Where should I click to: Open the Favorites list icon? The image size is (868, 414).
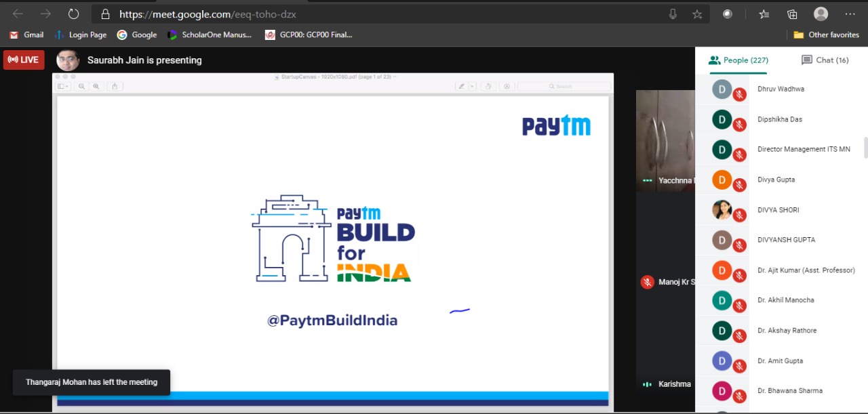tap(764, 14)
